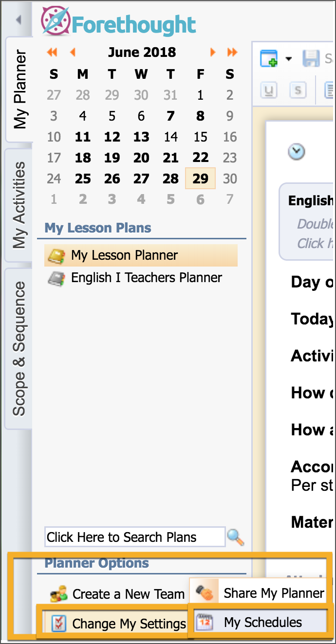Go to previous month single arrow
The height and width of the screenshot is (644, 336).
point(73,52)
